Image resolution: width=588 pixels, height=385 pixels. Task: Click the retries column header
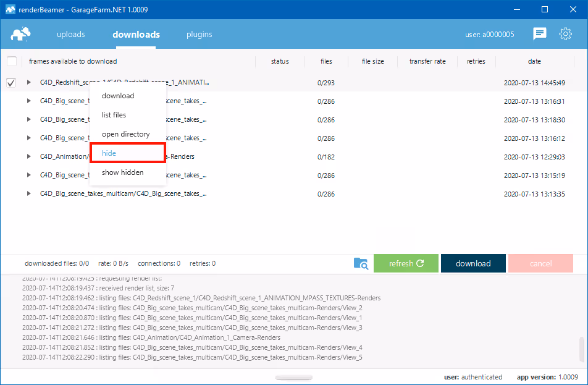click(476, 61)
